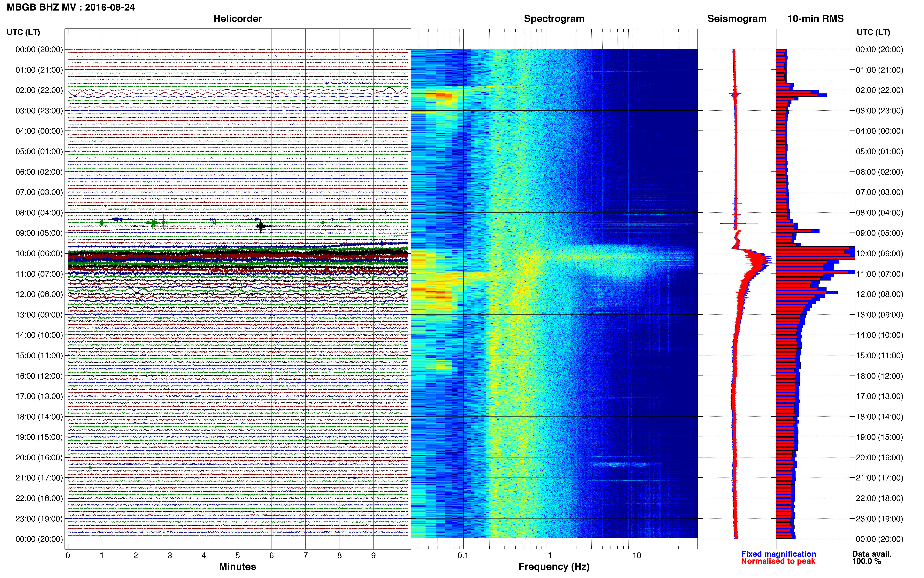Click 05:00 (01:00) label beside Helicorder
Image resolution: width=924 pixels, height=578 pixels.
[x=39, y=151]
